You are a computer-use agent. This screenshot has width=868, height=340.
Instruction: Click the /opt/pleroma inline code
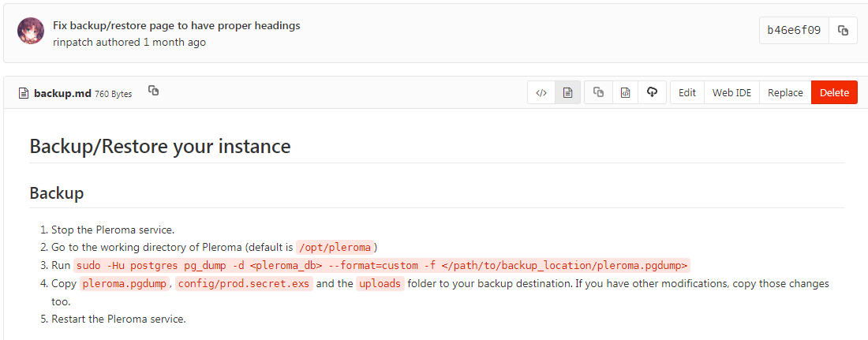(x=335, y=247)
